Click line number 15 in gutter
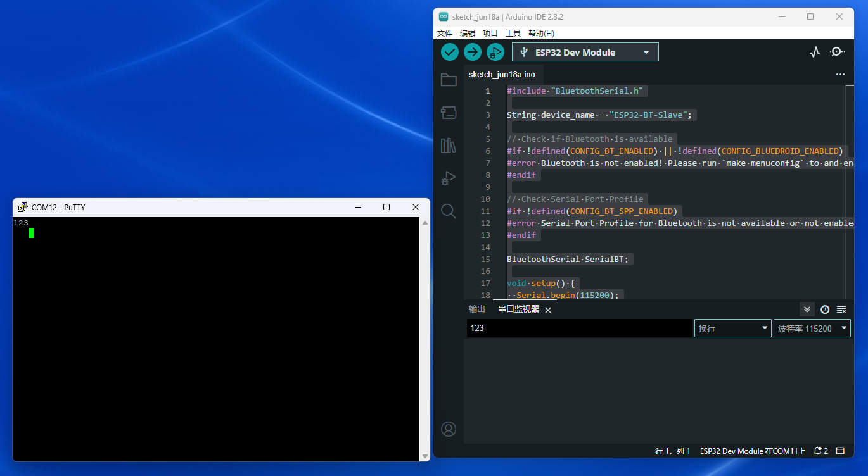This screenshot has width=868, height=476. 486,259
